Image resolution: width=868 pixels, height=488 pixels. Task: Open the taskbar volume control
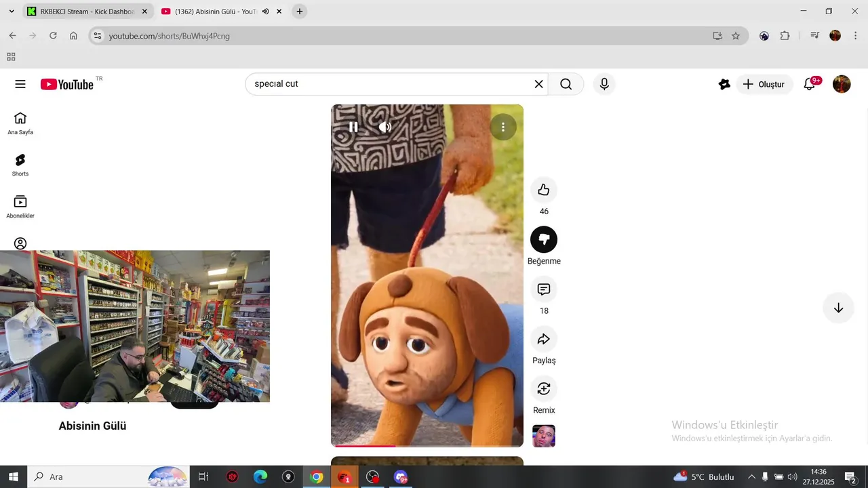click(792, 476)
